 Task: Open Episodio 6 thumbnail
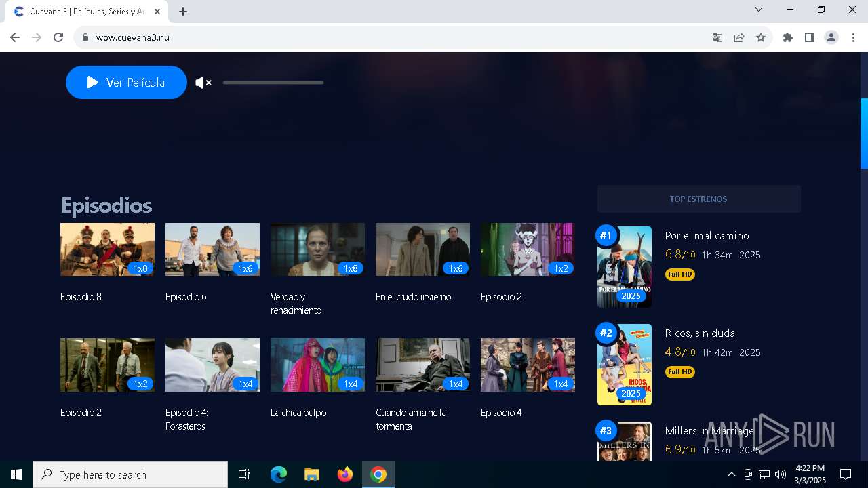point(212,249)
